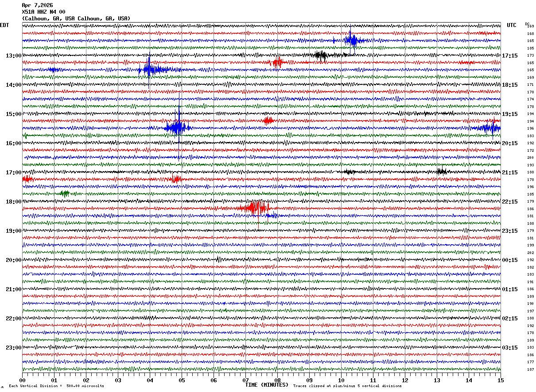The width and height of the screenshot is (536, 392).
Task: Click the 20:15 UTC time label
Action: (x=510, y=143)
